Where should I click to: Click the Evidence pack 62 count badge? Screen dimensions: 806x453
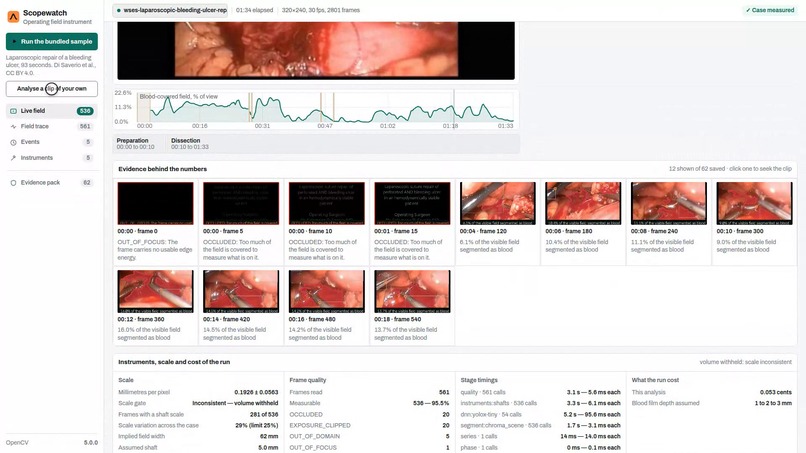point(87,183)
